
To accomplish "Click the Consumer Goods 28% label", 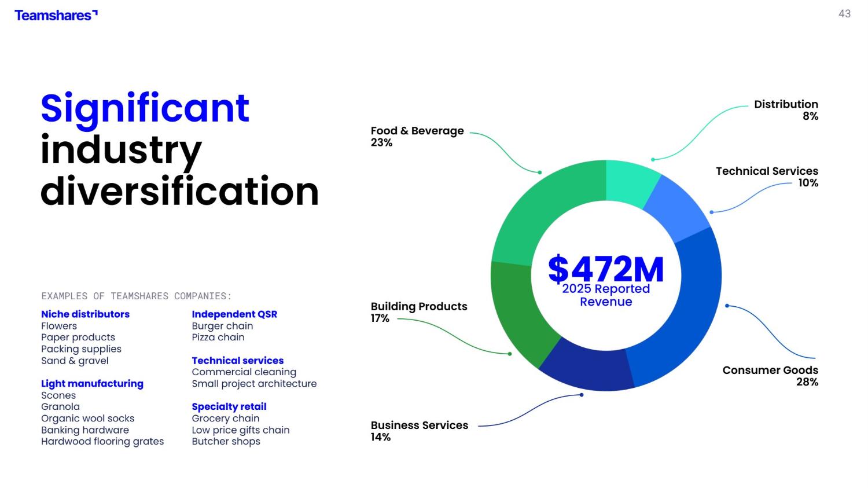I will coord(770,376).
